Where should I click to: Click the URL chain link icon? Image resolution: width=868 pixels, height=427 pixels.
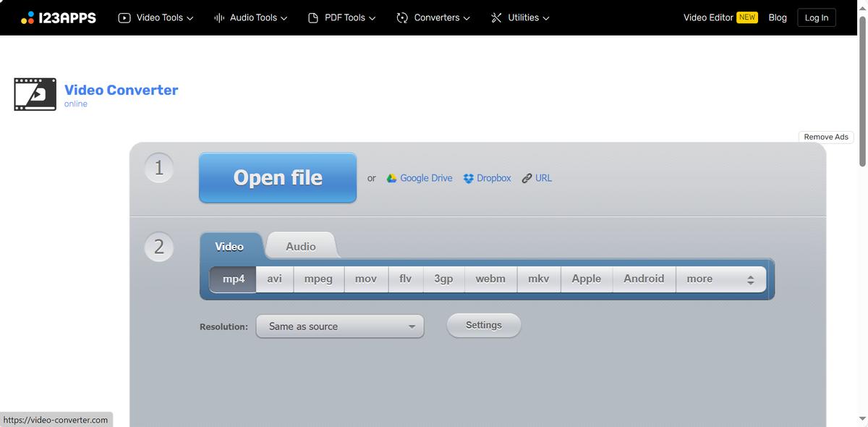coord(527,178)
